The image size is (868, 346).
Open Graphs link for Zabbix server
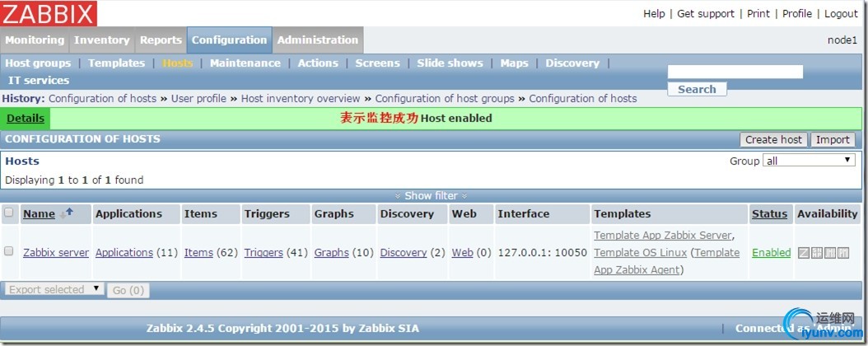tap(332, 252)
